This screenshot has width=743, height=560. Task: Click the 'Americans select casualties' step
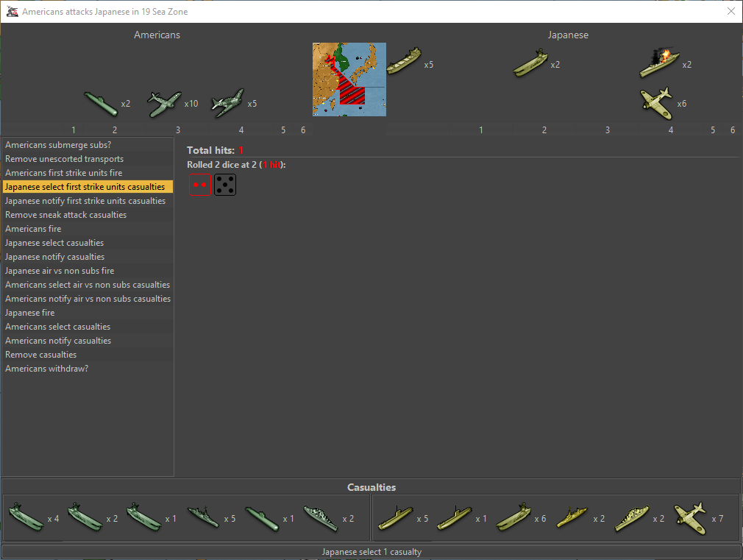click(x=88, y=327)
